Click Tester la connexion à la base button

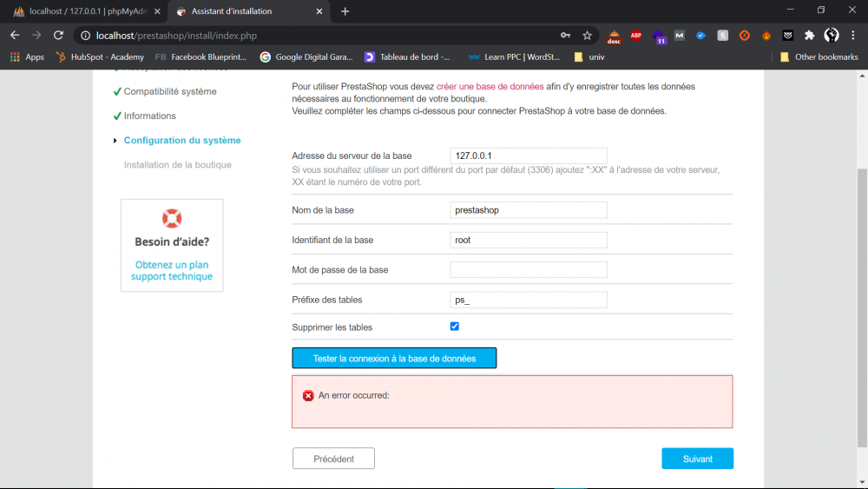coord(394,359)
